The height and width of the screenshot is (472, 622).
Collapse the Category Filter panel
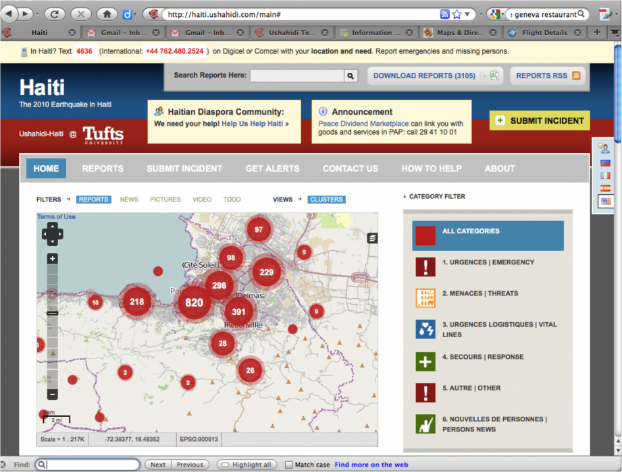[406, 196]
